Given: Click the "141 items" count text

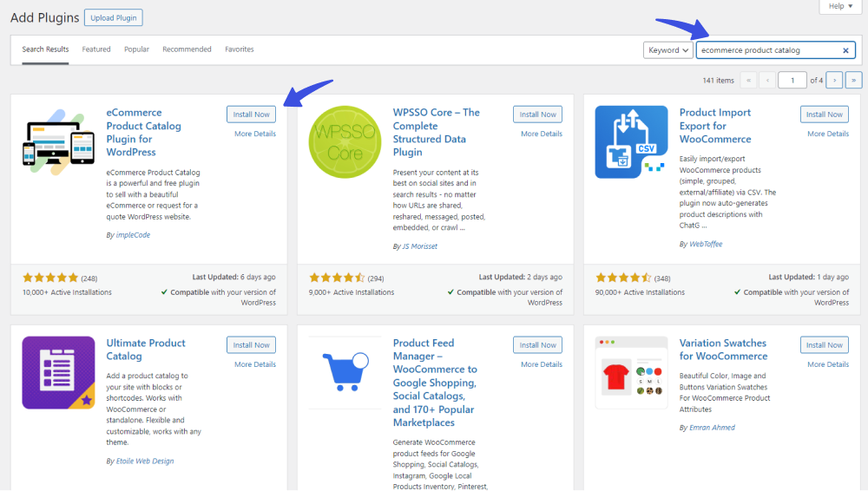Looking at the screenshot, I should (718, 81).
